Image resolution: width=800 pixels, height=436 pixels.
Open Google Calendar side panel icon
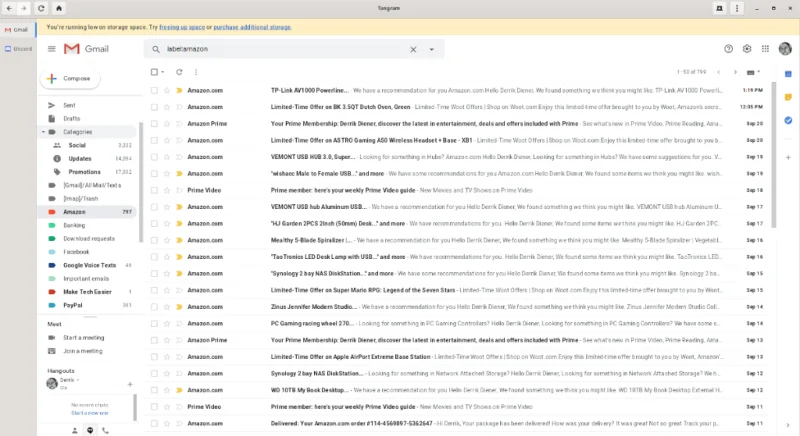pyautogui.click(x=788, y=74)
